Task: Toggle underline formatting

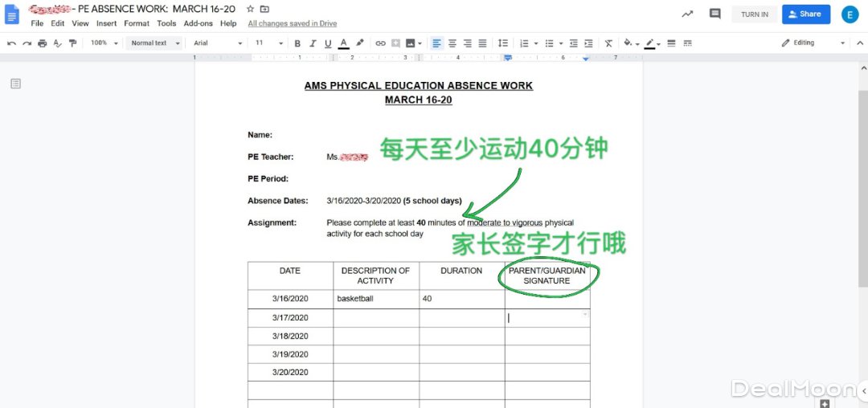Action: [x=328, y=43]
